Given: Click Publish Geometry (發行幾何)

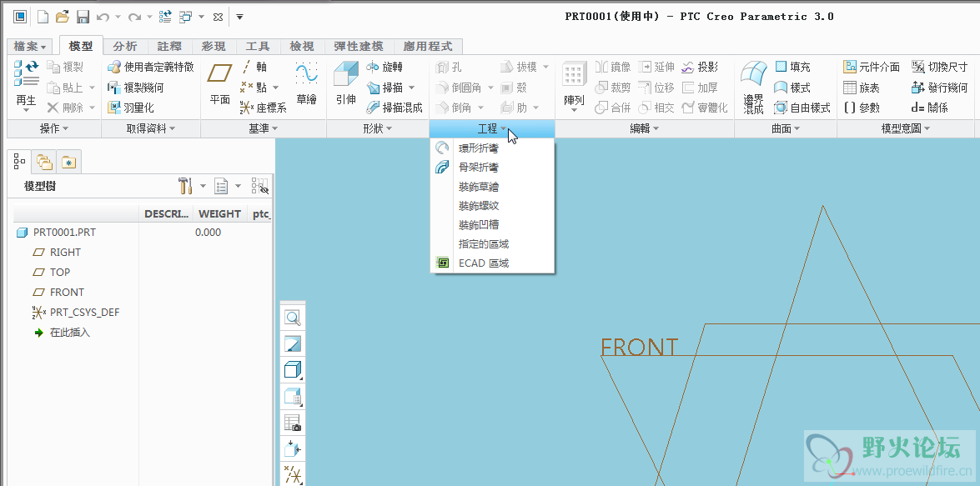Looking at the screenshot, I should click(x=939, y=88).
